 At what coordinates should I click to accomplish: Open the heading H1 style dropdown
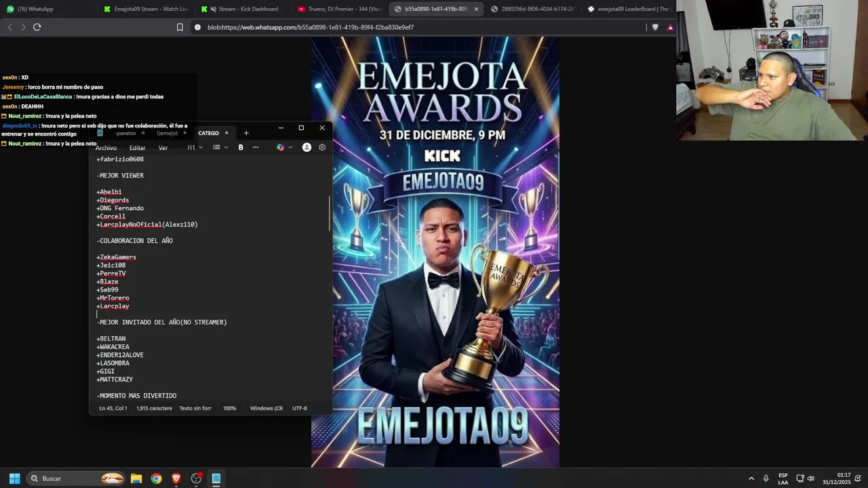pyautogui.click(x=195, y=147)
